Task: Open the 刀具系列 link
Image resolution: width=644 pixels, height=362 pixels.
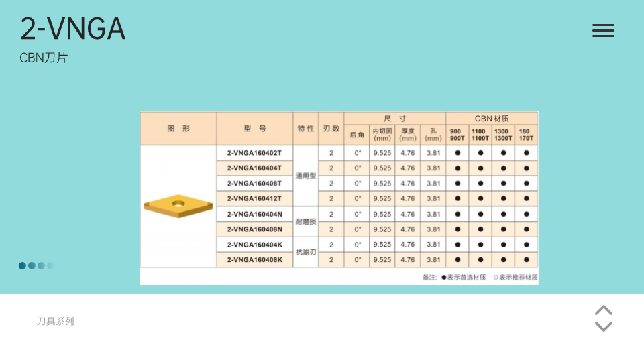Action: pyautogui.click(x=56, y=322)
